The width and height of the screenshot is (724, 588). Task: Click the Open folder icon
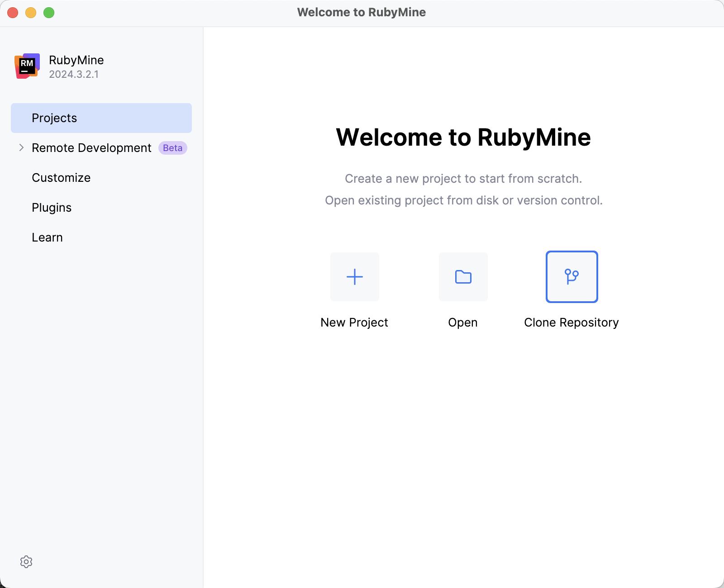[x=462, y=277]
